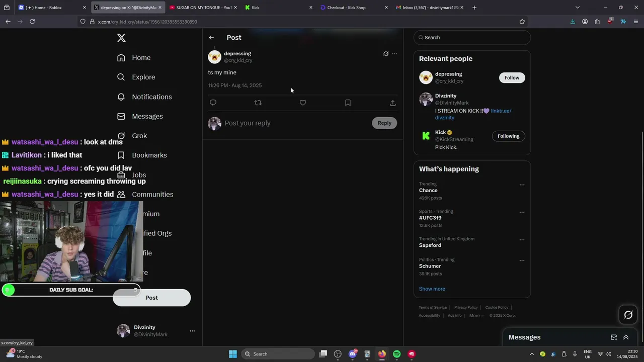Open depressing's avatar on the post

214,57
